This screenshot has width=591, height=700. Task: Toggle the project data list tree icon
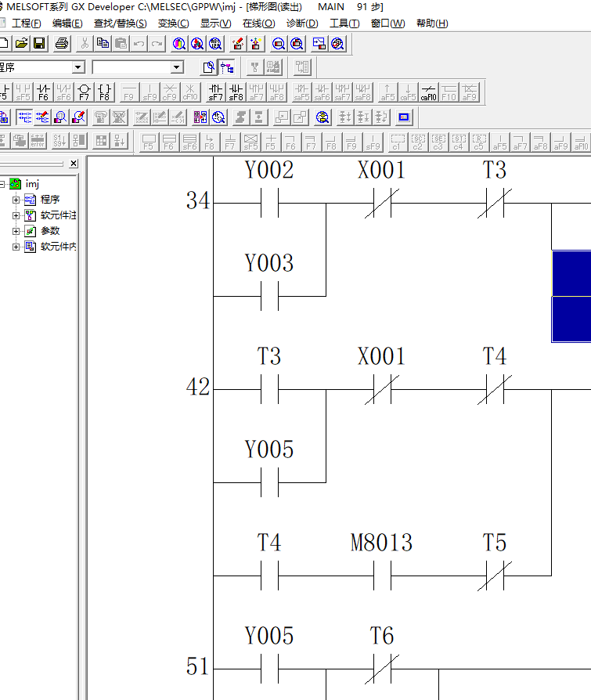coord(227,67)
